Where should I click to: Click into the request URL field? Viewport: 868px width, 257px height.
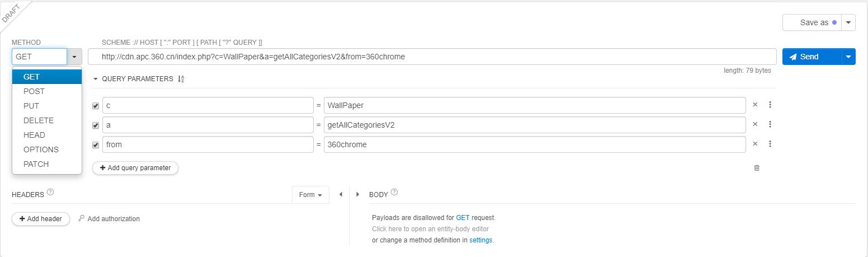point(431,57)
